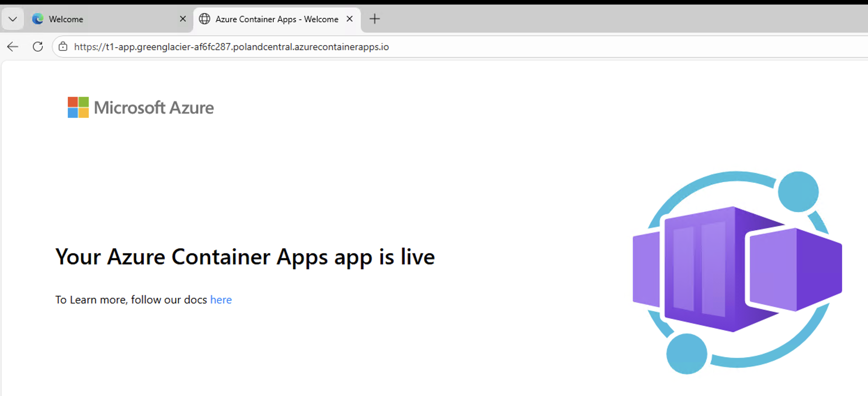Click the Edge logo on the Welcome tab
This screenshot has height=396, width=868.
37,19
